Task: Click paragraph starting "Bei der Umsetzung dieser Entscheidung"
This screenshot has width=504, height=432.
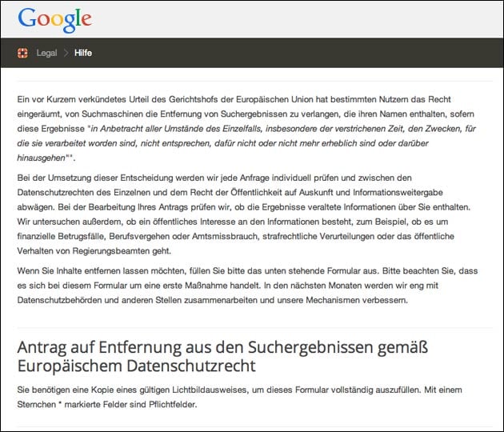Action: point(244,214)
